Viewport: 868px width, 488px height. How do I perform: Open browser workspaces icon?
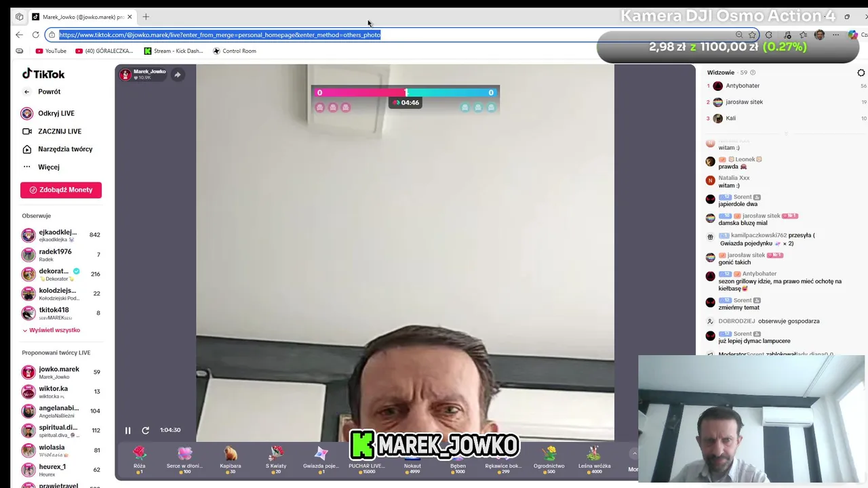click(19, 17)
